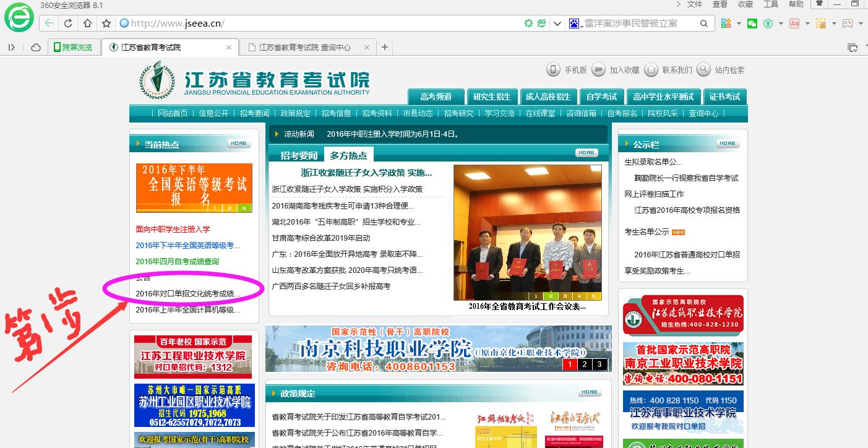Click the address bar showing www.jseea.cn

[322, 24]
